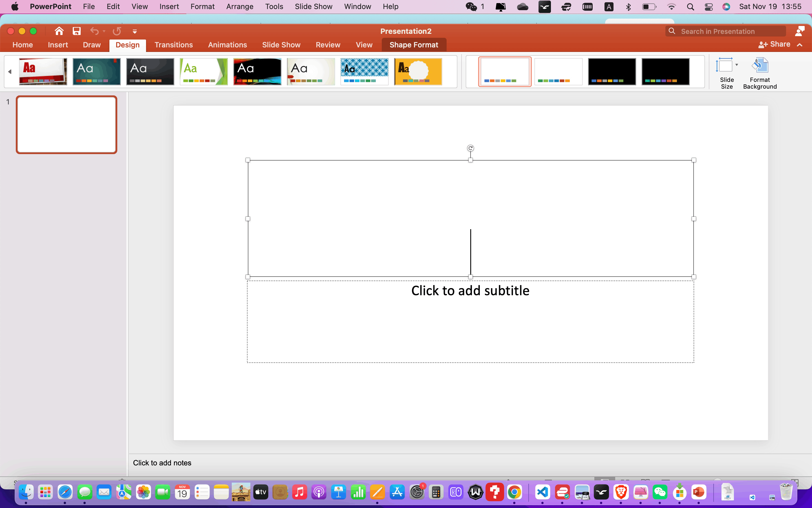Open Spotlight search in menu bar

690,7
